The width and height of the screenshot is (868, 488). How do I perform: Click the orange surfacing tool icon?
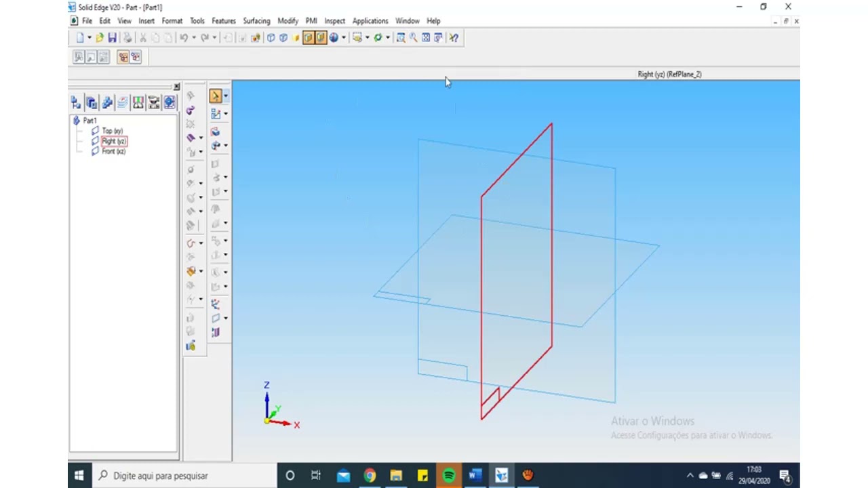[191, 271]
